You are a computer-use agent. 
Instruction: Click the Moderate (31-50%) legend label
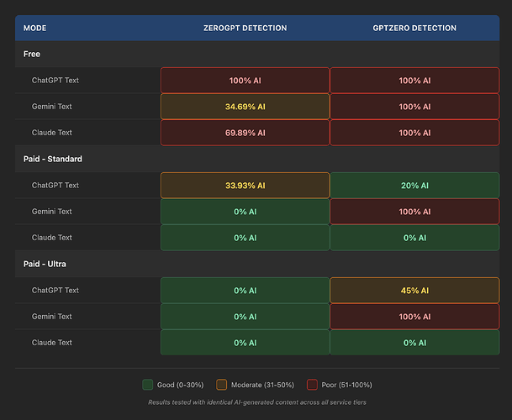click(x=262, y=385)
